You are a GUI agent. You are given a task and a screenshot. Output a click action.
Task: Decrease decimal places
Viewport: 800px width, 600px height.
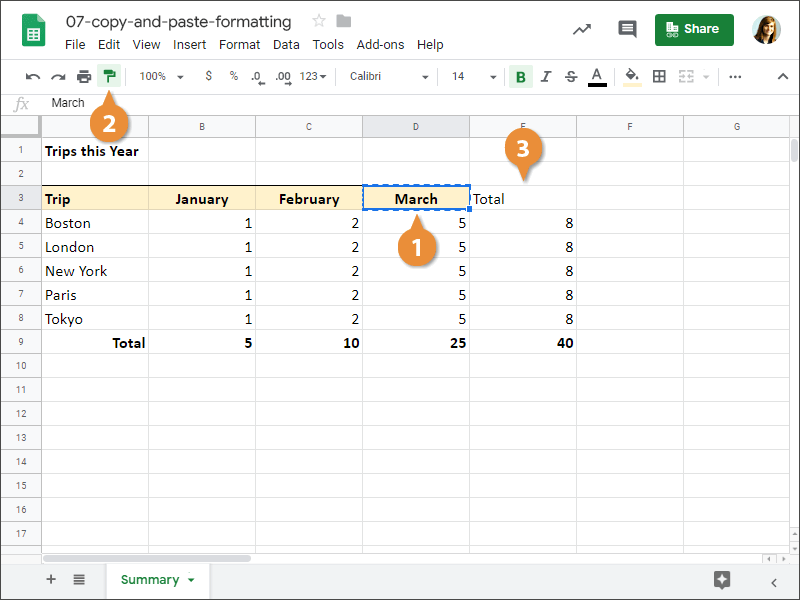tap(258, 76)
